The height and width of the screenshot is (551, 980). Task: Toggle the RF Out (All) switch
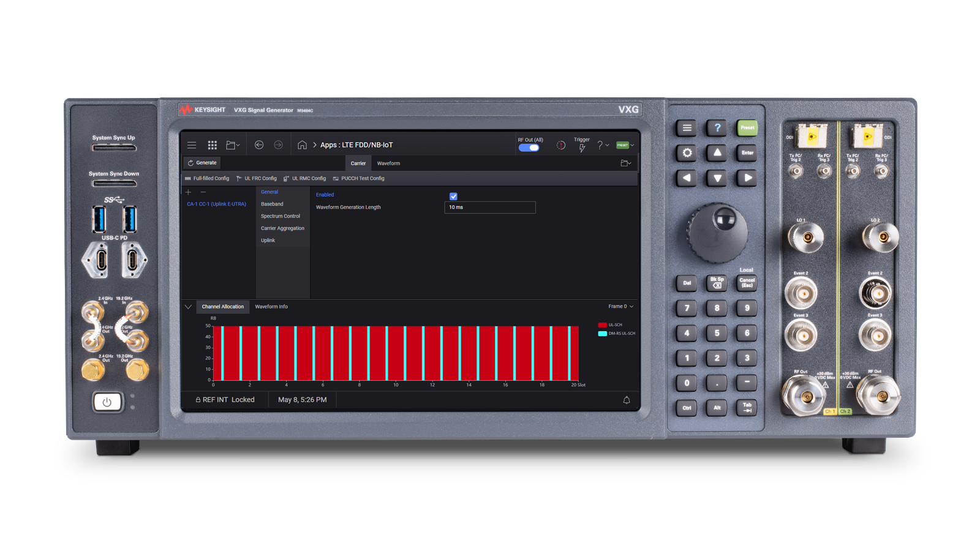coord(529,148)
